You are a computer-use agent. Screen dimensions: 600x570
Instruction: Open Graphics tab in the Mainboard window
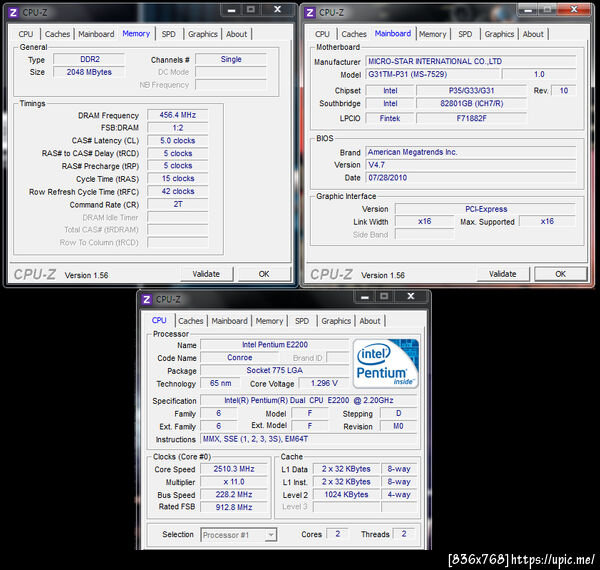pyautogui.click(x=499, y=34)
